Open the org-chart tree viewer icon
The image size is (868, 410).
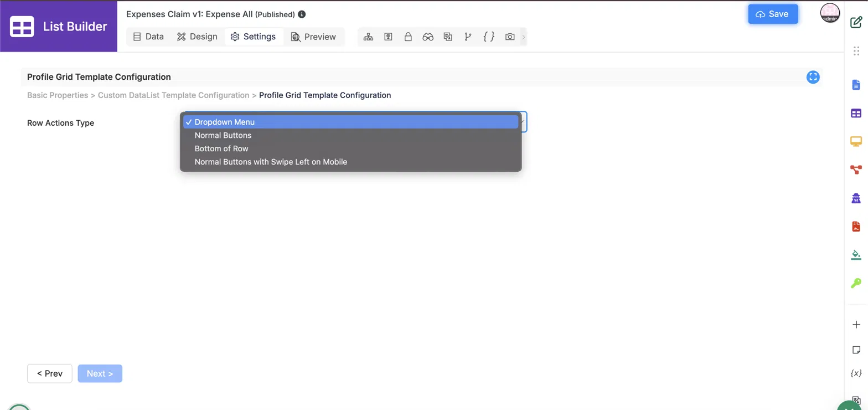tap(368, 37)
